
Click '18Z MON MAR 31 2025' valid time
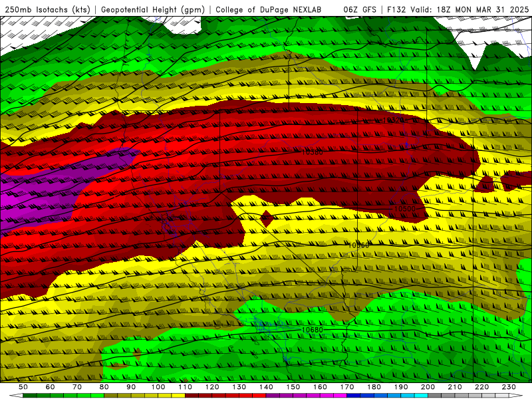click(483, 9)
